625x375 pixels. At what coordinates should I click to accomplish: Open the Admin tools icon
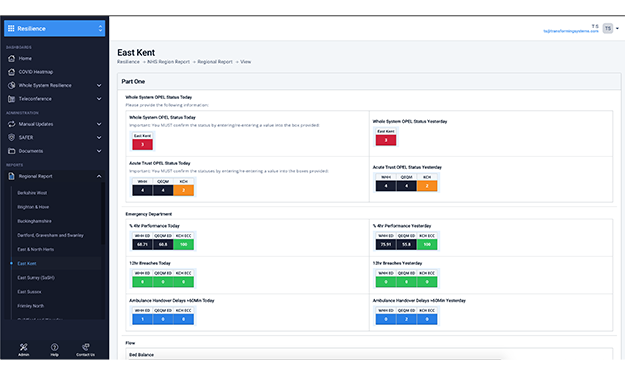pyautogui.click(x=24, y=347)
